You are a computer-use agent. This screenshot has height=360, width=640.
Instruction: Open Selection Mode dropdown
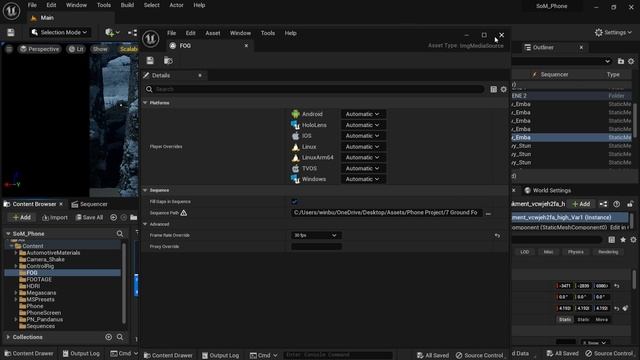(x=60, y=32)
